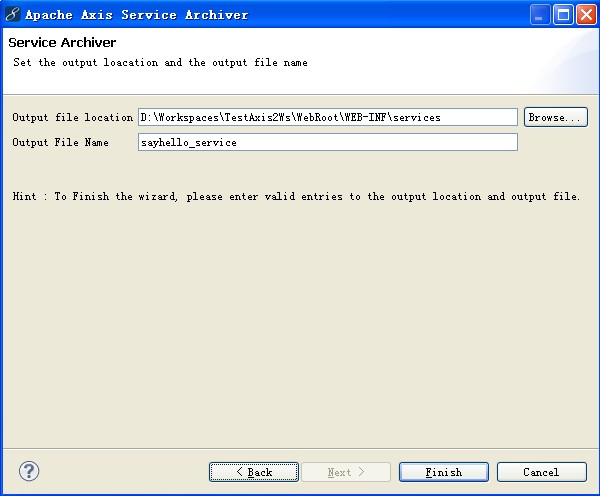Minimize the Apache Axis Service Archiver window
The image size is (600, 496).
coord(540,15)
